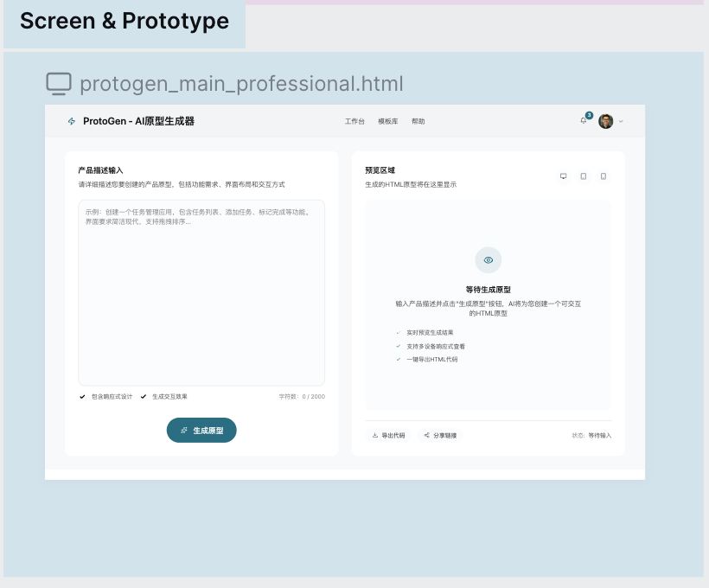Select the protogen_main_professional.html frame label

[x=241, y=84]
